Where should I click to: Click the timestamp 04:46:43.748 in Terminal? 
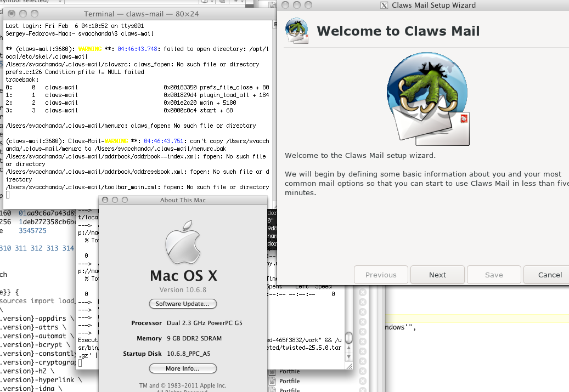point(138,49)
